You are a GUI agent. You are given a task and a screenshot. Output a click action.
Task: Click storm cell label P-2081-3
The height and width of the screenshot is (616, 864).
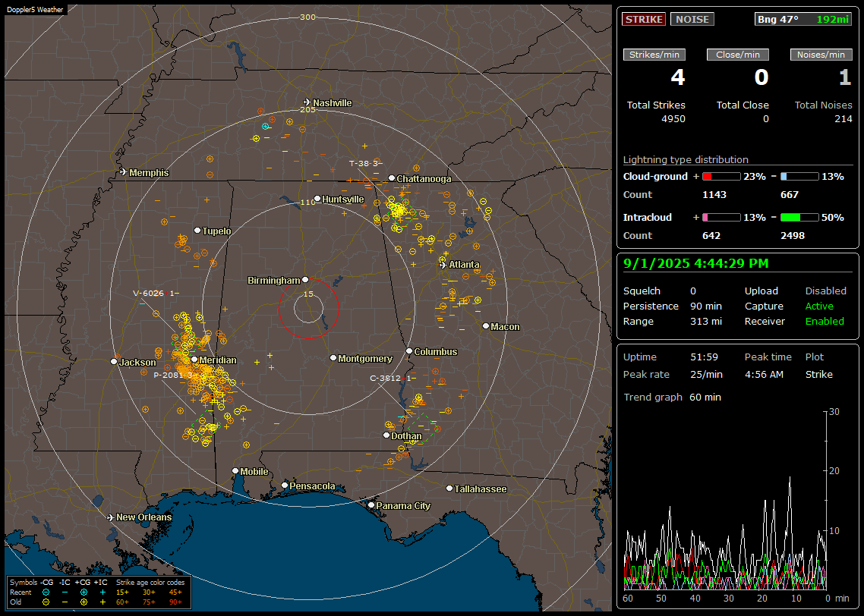[x=173, y=375]
